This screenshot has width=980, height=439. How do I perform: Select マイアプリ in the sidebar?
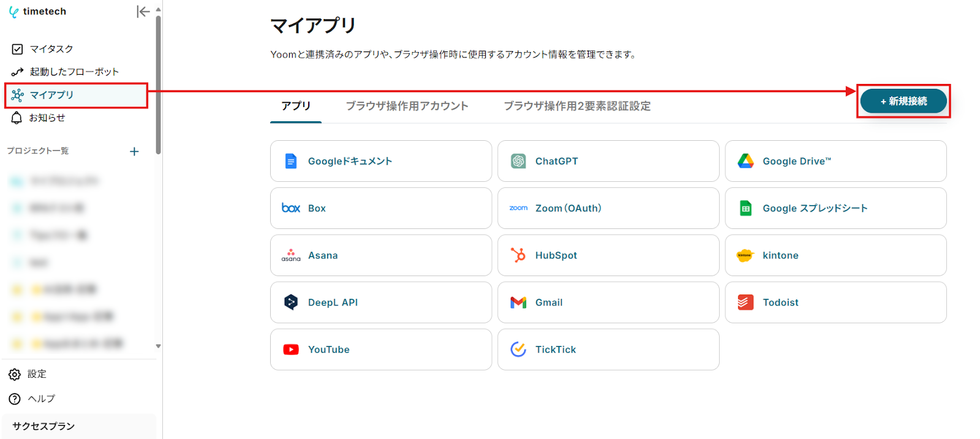(x=77, y=96)
